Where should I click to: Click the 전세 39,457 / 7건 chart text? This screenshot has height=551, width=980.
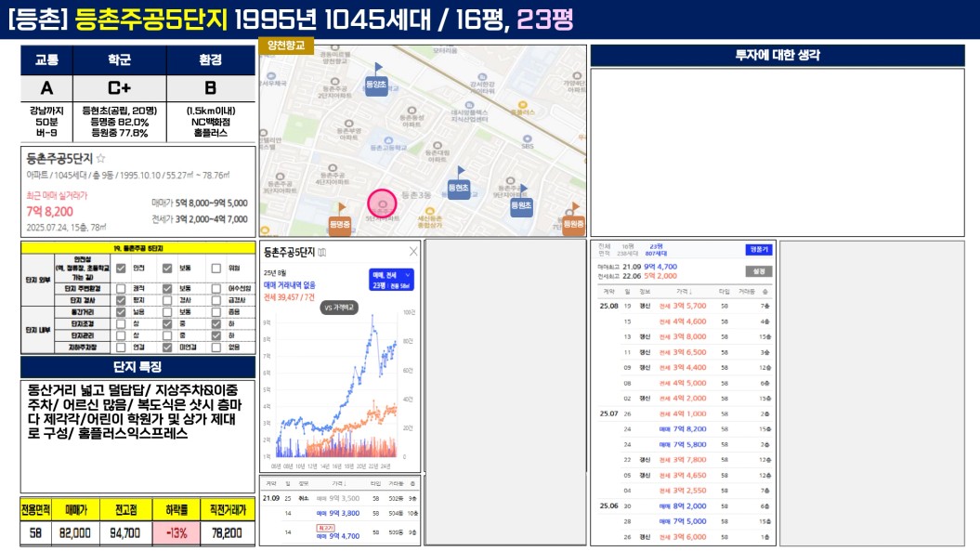(x=289, y=297)
